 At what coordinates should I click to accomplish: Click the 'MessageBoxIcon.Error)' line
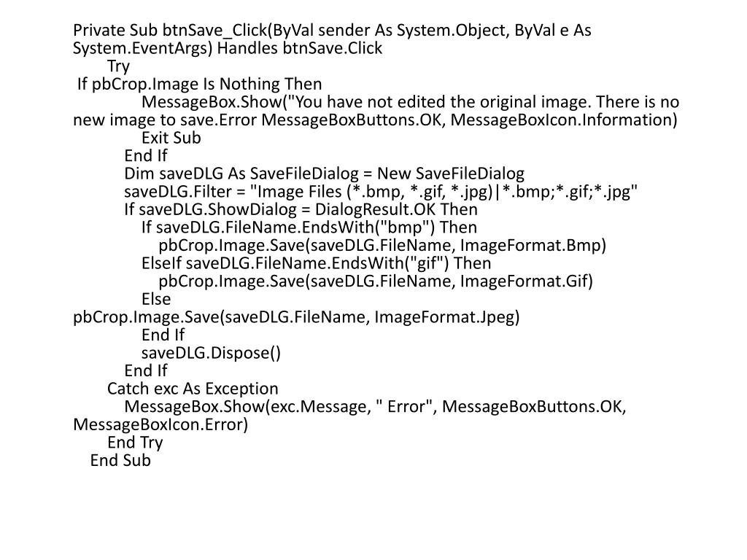160,425
